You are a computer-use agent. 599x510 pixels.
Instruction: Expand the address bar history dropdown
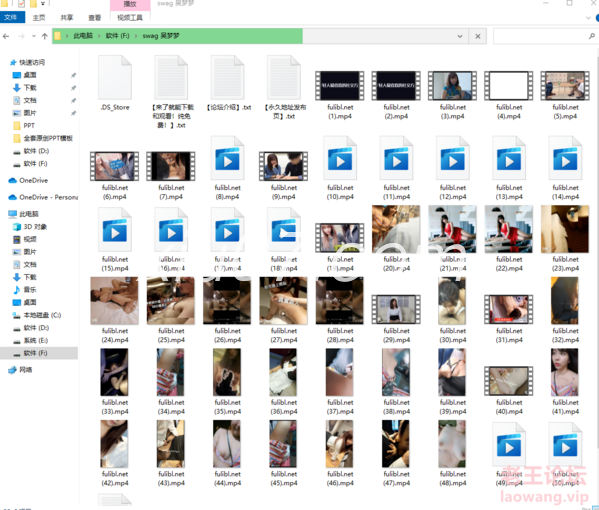coord(460,36)
